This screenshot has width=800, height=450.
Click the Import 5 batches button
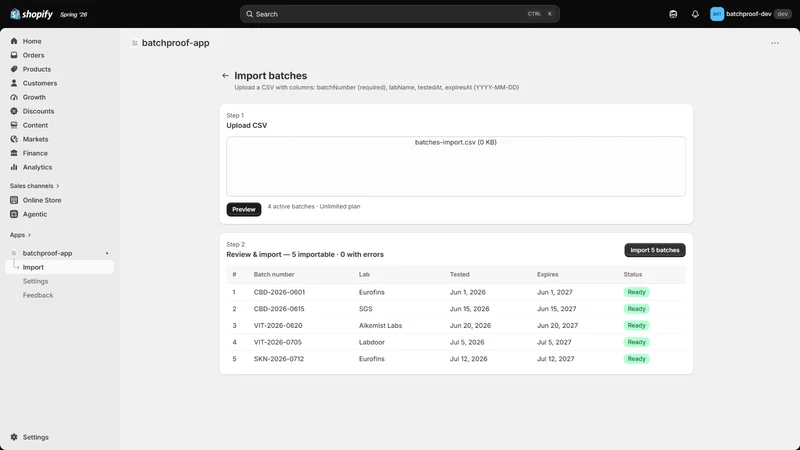point(655,250)
